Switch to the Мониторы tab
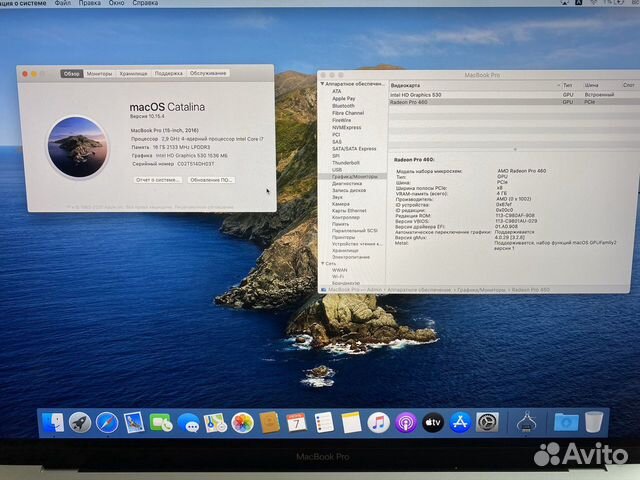Viewport: 640px width, 480px height. point(99,73)
